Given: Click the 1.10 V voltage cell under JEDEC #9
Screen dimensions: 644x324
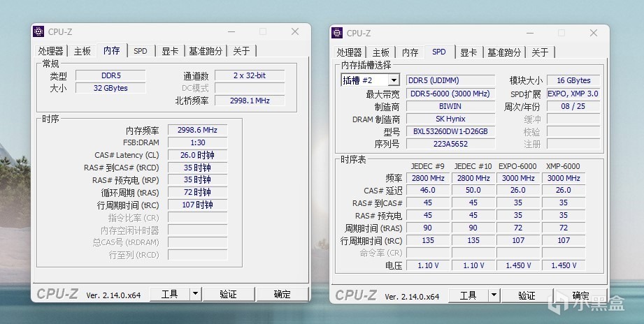Looking at the screenshot, I should 428,265.
